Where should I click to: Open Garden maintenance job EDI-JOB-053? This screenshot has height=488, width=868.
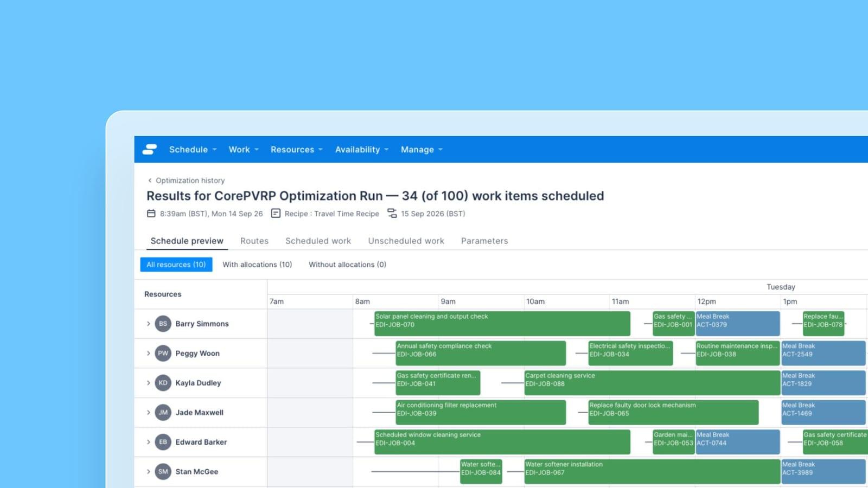coord(673,442)
